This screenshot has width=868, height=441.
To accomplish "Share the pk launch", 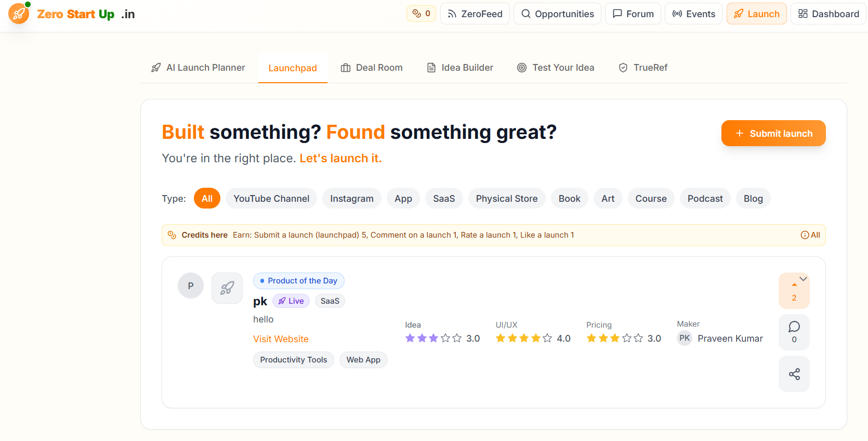I will (794, 374).
